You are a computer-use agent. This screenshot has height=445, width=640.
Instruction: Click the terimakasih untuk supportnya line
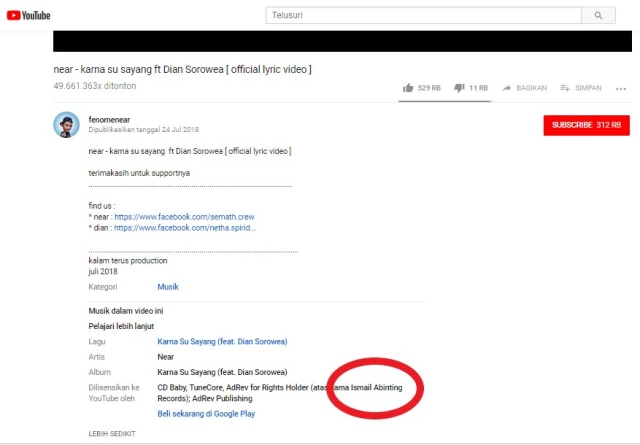[139, 173]
